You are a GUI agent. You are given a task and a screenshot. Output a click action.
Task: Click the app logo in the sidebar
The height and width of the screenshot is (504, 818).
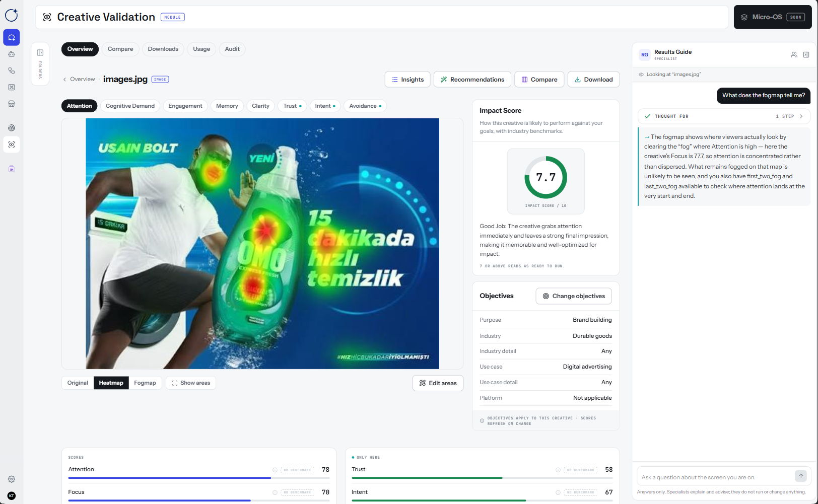12,15
